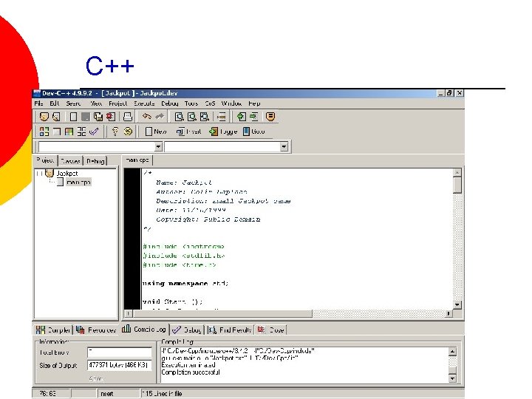Click the Find Again magnifier icon
Screen dimensions: 532x399
pyautogui.click(x=204, y=117)
